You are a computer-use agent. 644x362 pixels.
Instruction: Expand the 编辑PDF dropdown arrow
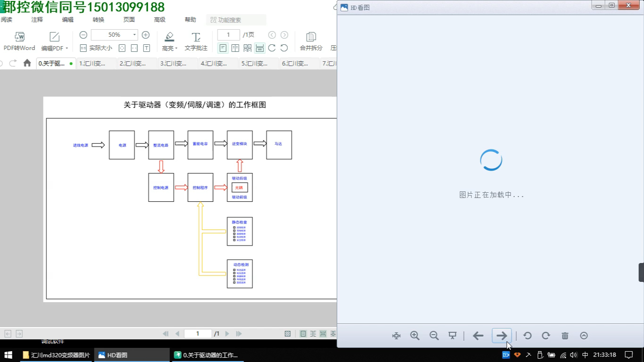(67, 49)
